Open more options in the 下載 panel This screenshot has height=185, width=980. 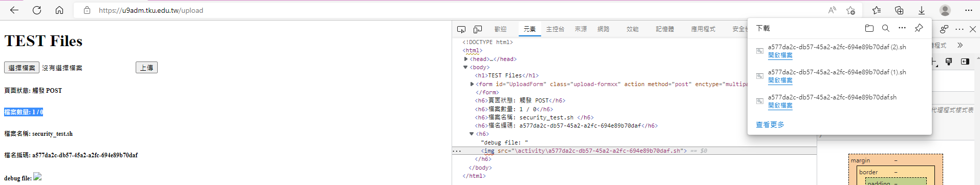[x=902, y=28]
